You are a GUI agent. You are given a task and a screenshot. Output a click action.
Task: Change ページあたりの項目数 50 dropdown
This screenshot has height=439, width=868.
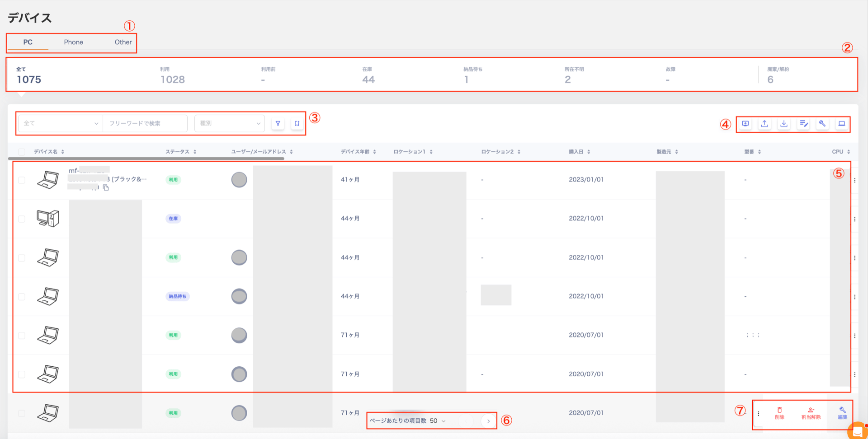[438, 421]
